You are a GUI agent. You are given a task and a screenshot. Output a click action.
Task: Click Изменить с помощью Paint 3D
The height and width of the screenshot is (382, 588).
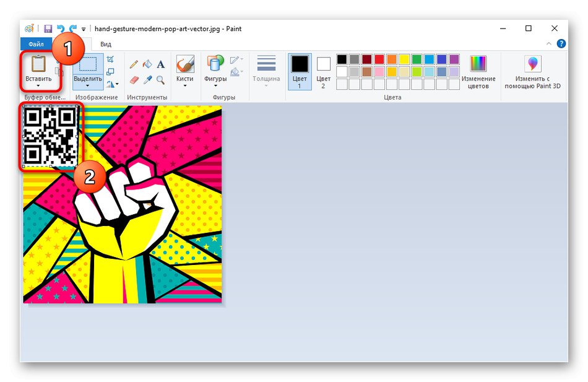tap(532, 72)
